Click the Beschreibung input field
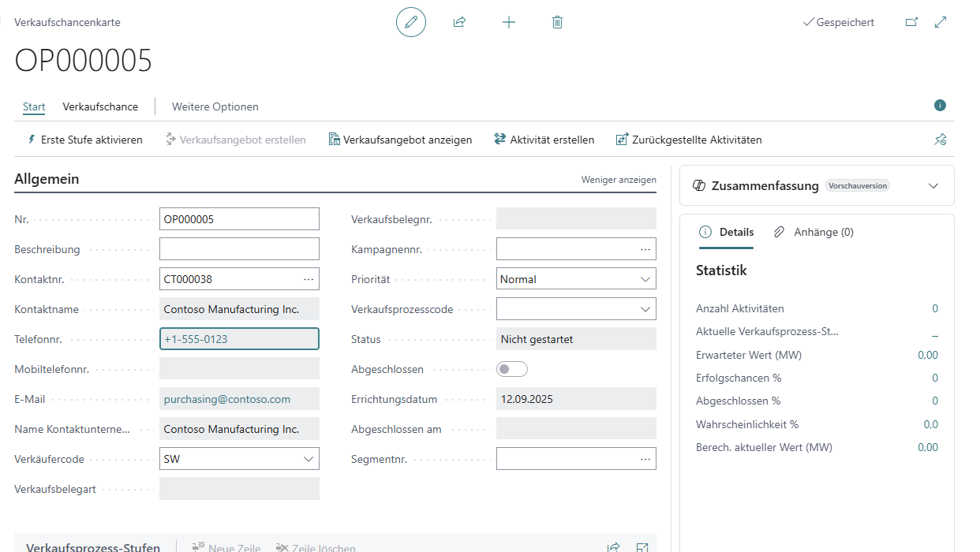980x552 pixels. pos(239,249)
